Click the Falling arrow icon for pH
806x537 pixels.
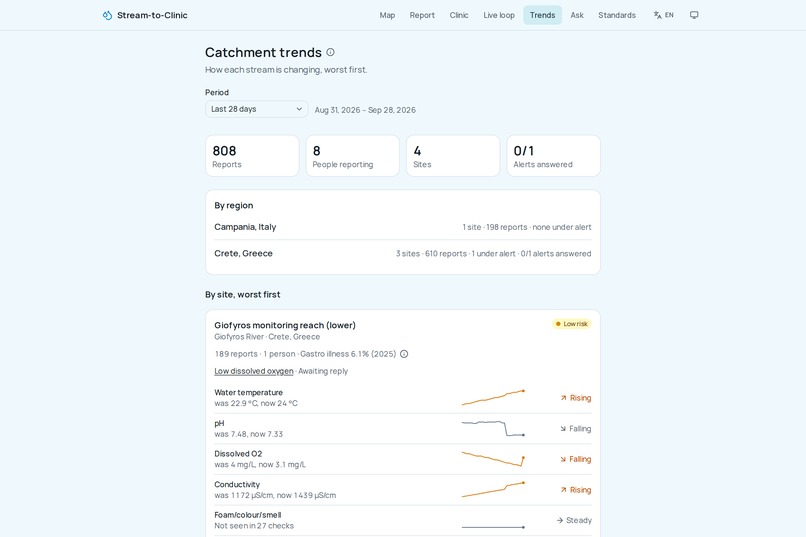tap(563, 429)
